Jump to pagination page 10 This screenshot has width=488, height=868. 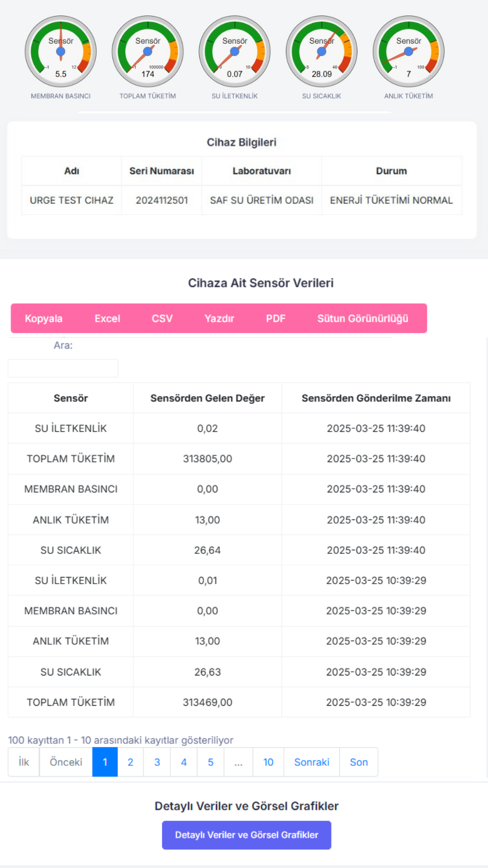point(268,762)
